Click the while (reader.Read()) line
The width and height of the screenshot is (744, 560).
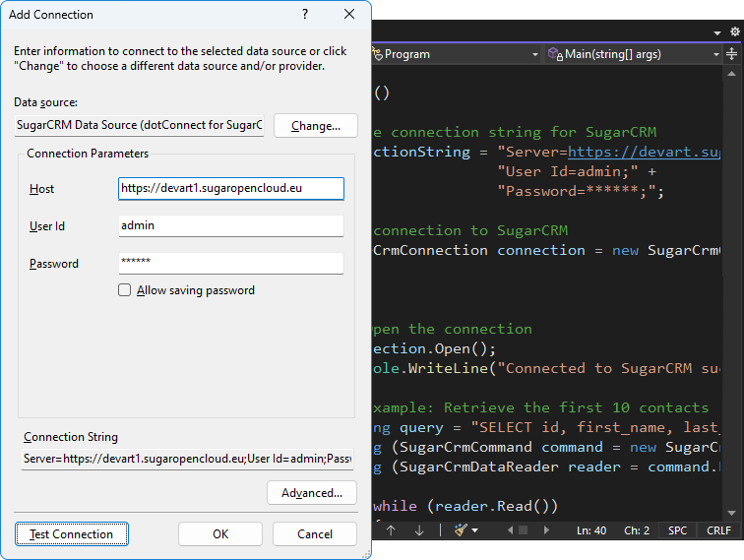[x=465, y=506]
